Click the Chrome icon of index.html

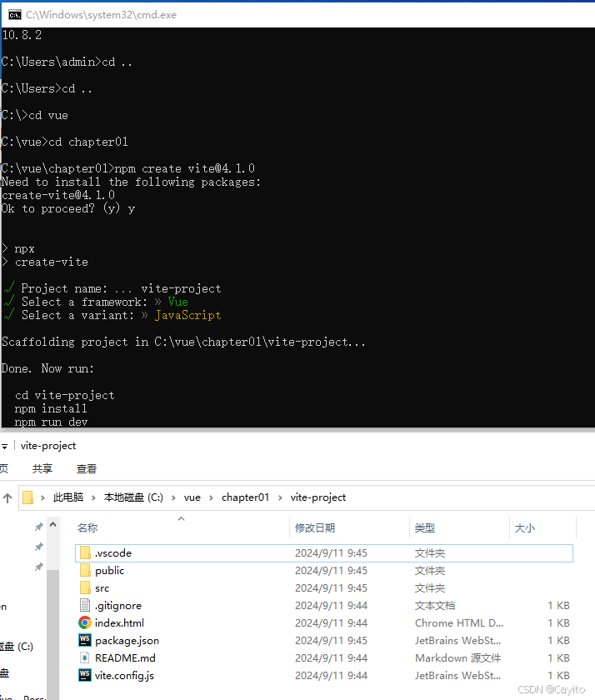click(x=85, y=622)
